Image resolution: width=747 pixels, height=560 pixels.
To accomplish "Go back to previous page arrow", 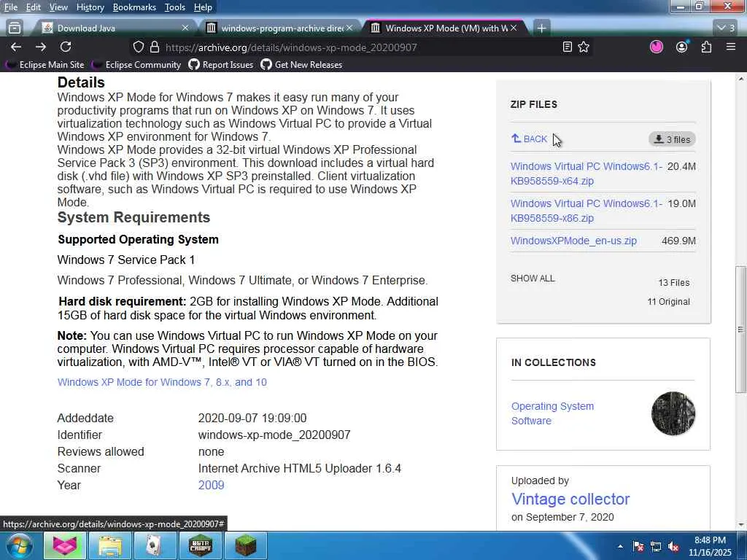I will pos(16,47).
